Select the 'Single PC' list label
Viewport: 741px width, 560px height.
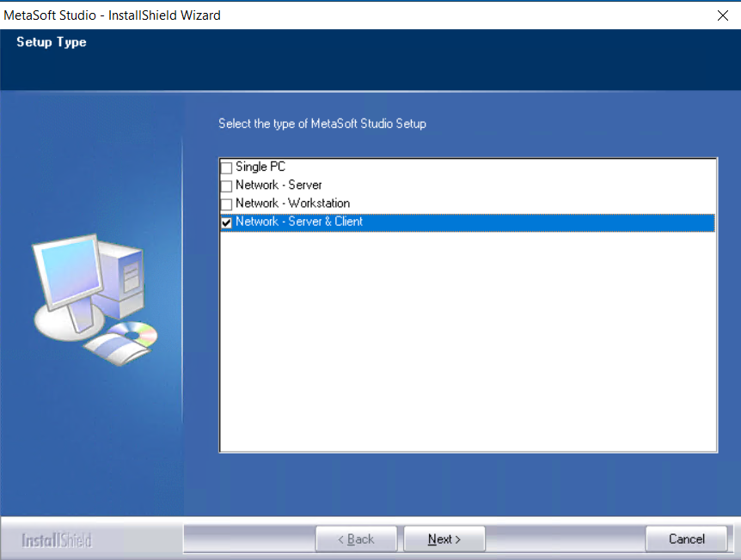click(260, 167)
